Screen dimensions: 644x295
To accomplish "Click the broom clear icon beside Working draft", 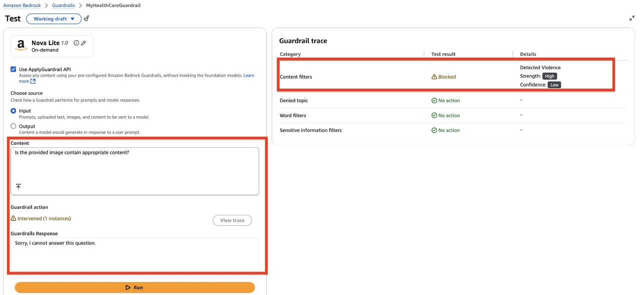I will pos(87,19).
